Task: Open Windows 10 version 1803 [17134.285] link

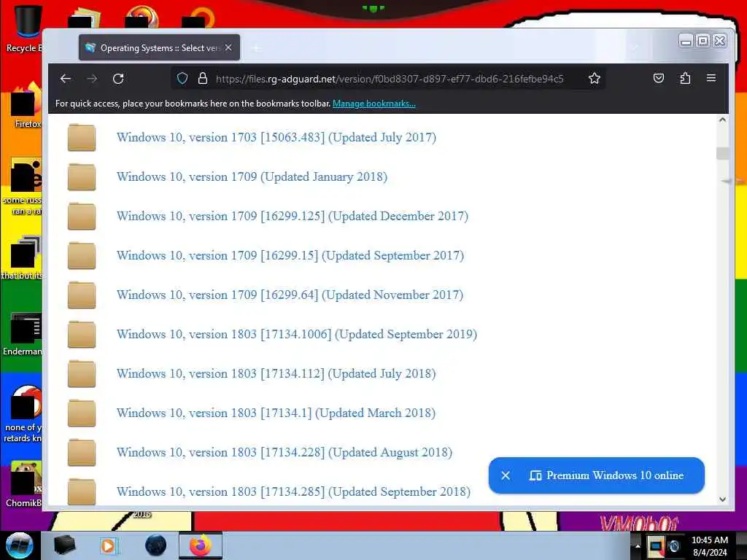Action: coord(293,492)
